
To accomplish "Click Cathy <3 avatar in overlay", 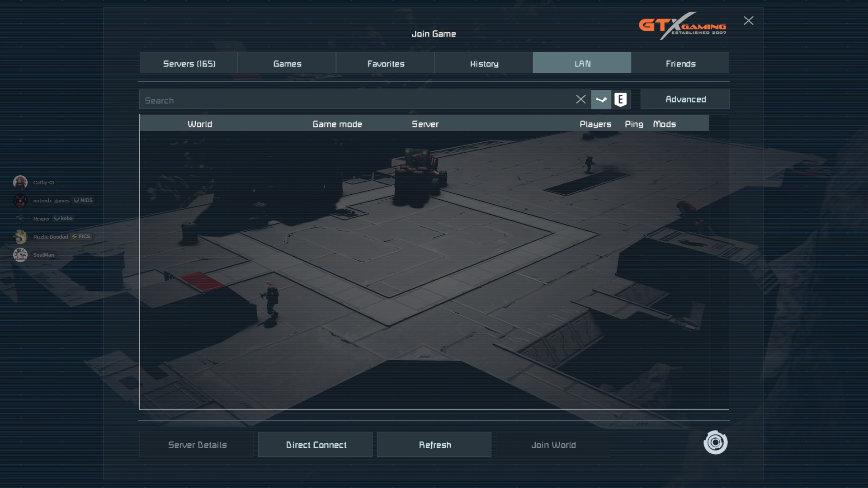I will 20,183.
